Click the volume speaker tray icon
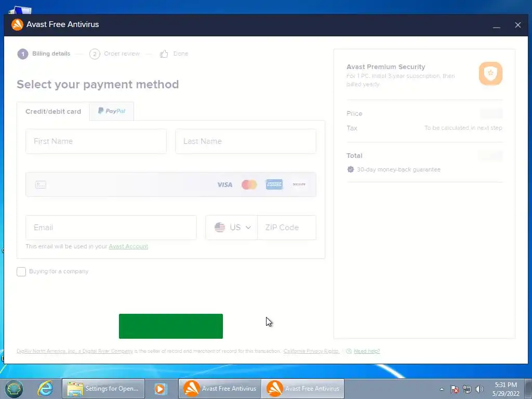This screenshot has height=399, width=532. point(480,389)
